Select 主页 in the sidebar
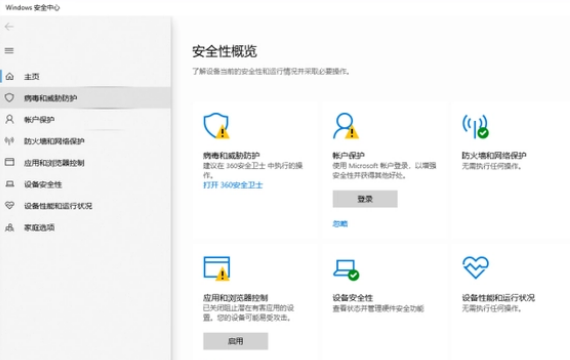 click(86, 76)
